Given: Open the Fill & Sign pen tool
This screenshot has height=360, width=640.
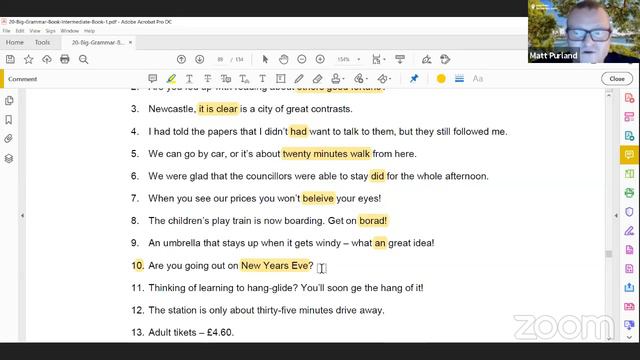Looking at the screenshot, I should [629, 231].
